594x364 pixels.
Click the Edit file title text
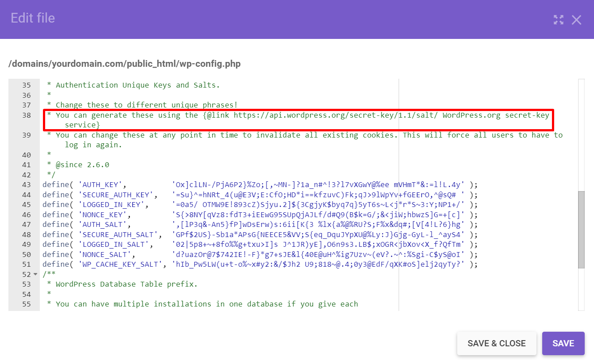click(x=32, y=18)
